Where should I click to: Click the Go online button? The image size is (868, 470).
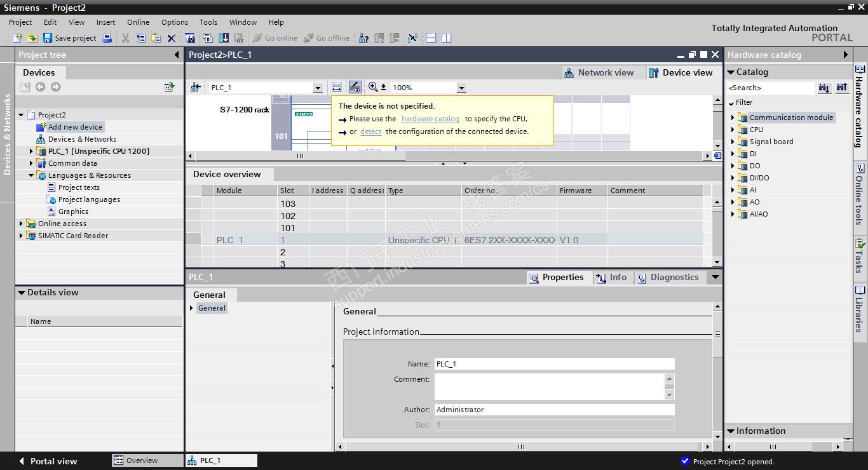(x=275, y=38)
